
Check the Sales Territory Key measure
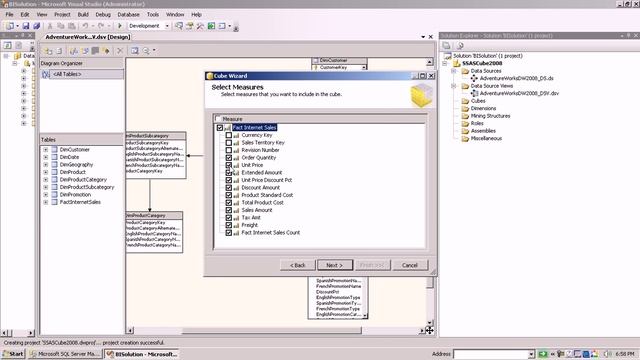click(x=229, y=143)
